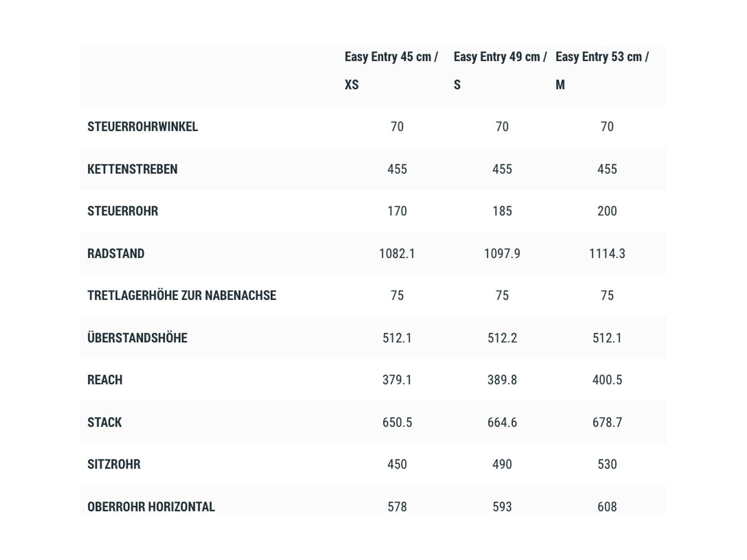This screenshot has width=747, height=560.
Task: Click the Easy Entry 49 cm / S column header
Action: point(500,70)
